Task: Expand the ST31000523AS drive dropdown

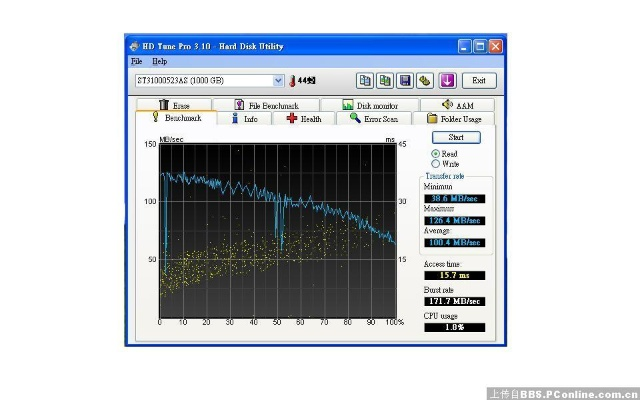Action: (278, 80)
